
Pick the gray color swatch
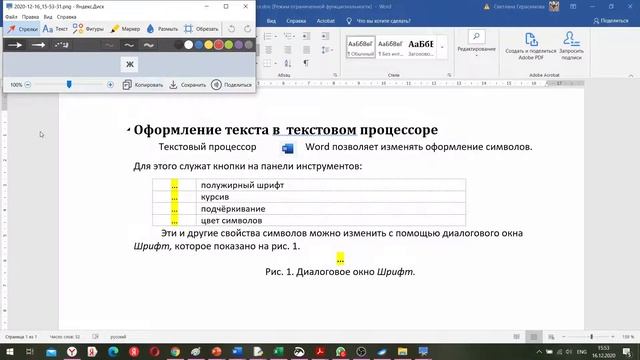pos(249,45)
